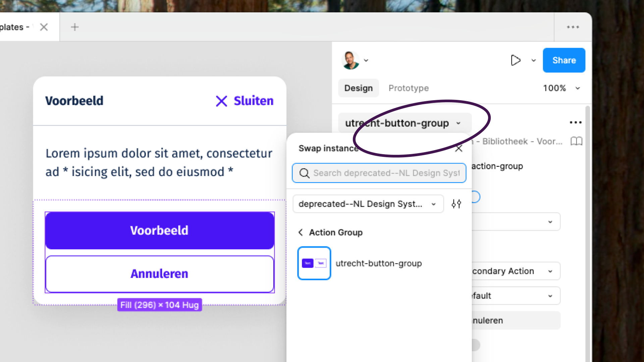The width and height of the screenshot is (644, 362).
Task: Toggle the partially hidden switch on
Action: (476, 197)
